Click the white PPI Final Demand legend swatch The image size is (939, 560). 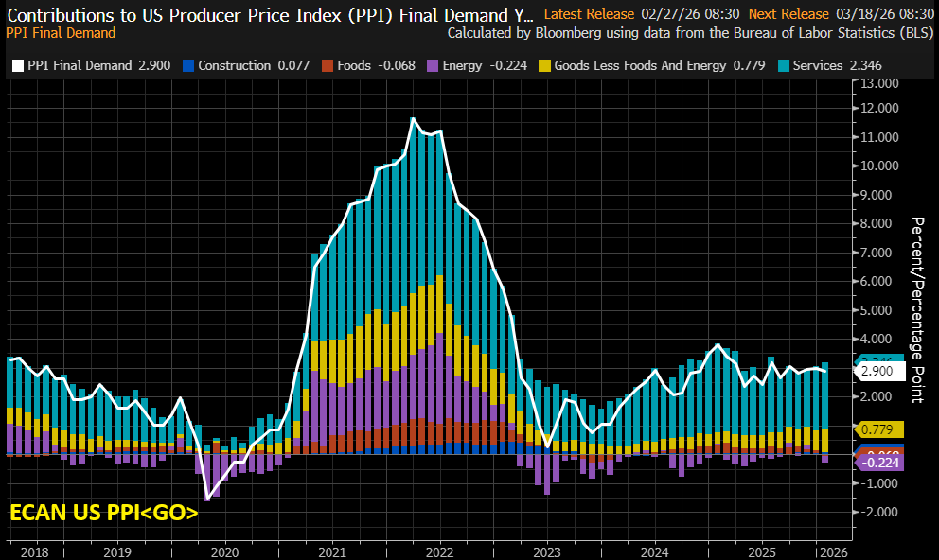point(18,65)
